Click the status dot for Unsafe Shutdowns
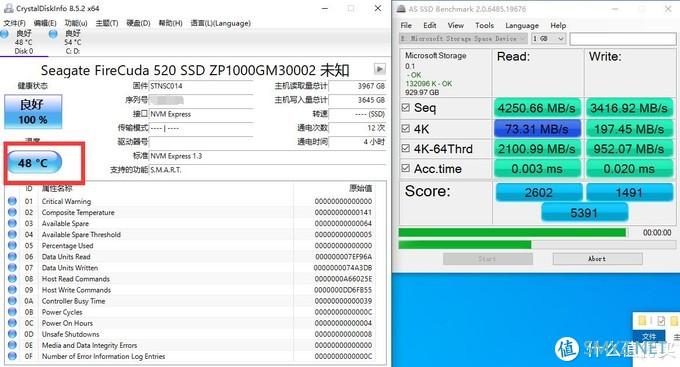The height and width of the screenshot is (367, 680). pos(12,334)
